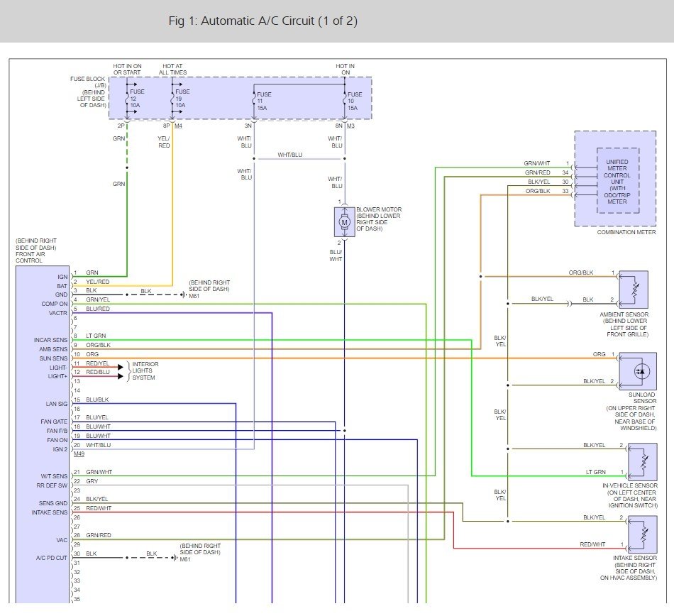Click the 'FAN ON' pin label

coord(57,440)
